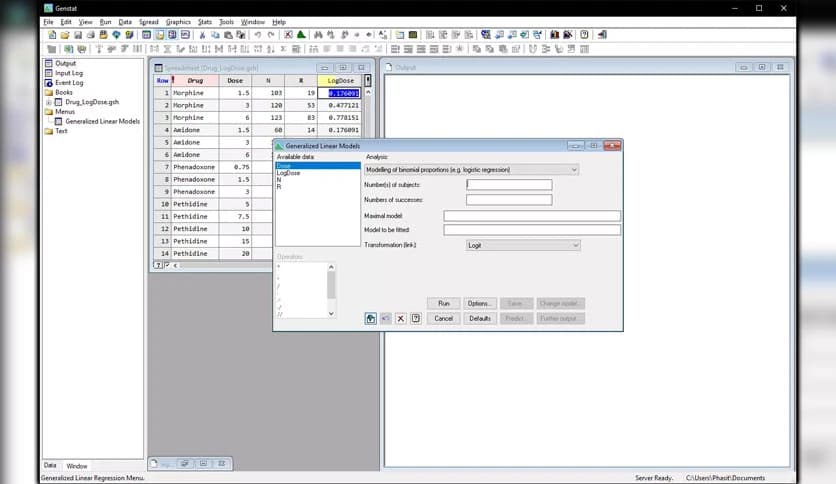836x484 pixels.
Task: Click the green tree icon in toolbar
Action: coord(301,35)
